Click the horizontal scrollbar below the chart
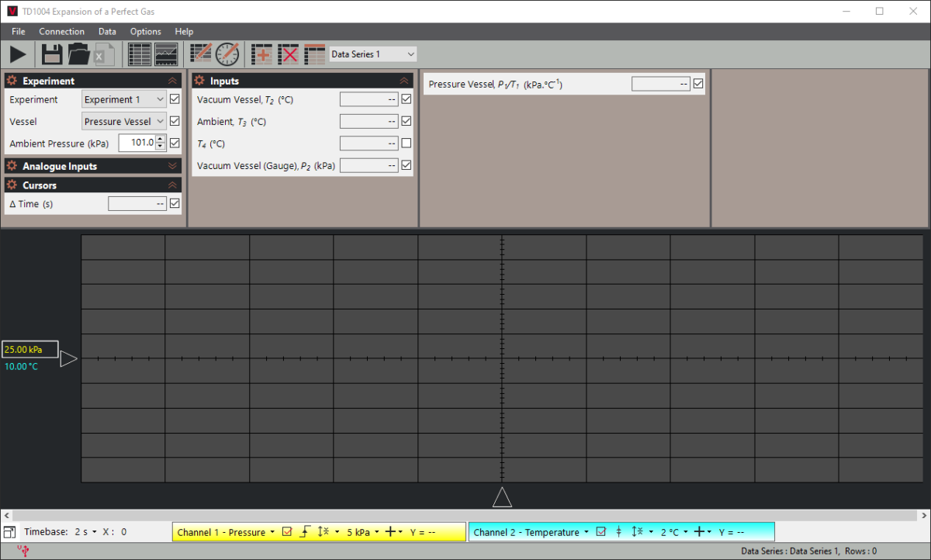The image size is (931, 560). coord(465,515)
